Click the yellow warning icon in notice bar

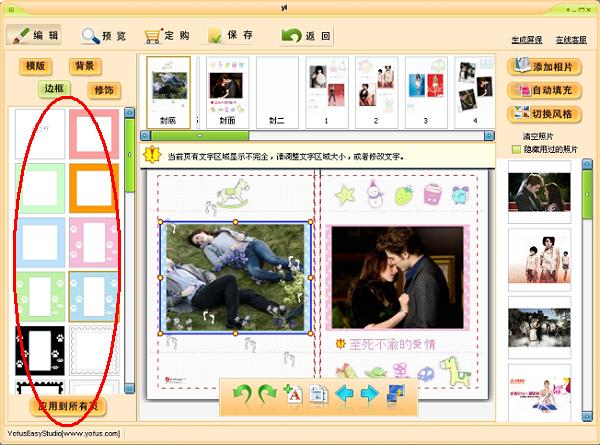pos(153,155)
